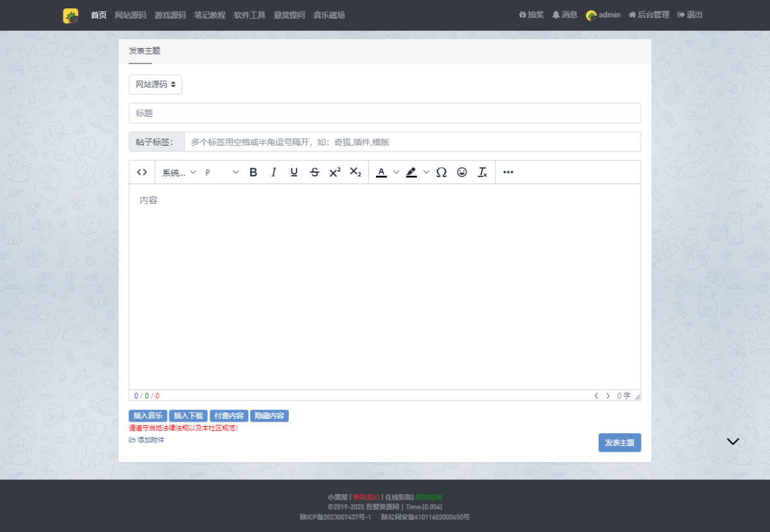Apply underline formatting
The height and width of the screenshot is (532, 770).
294,172
